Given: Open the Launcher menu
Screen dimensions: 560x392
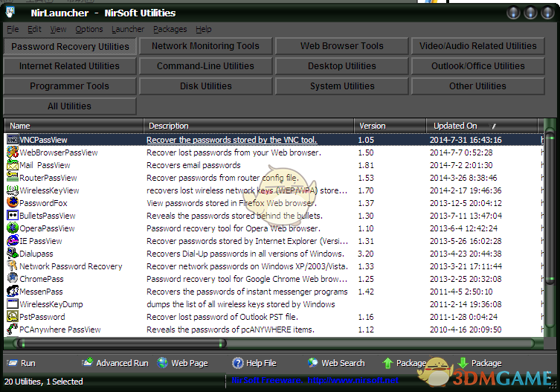Looking at the screenshot, I should (128, 29).
